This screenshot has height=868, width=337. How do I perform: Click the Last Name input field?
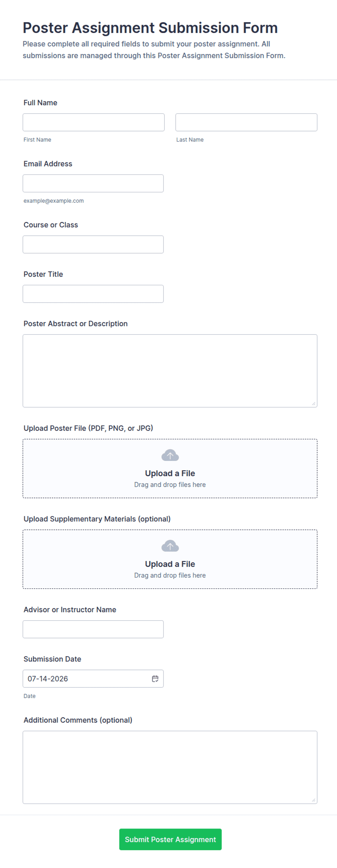pyautogui.click(x=246, y=122)
